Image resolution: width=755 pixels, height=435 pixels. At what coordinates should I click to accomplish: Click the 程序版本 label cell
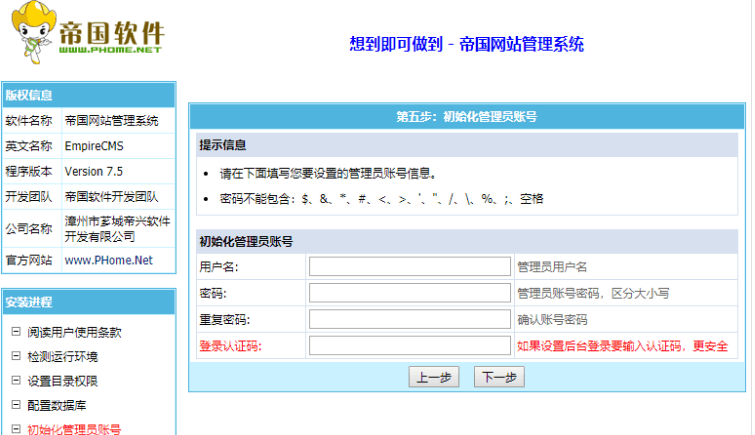pyautogui.click(x=32, y=171)
